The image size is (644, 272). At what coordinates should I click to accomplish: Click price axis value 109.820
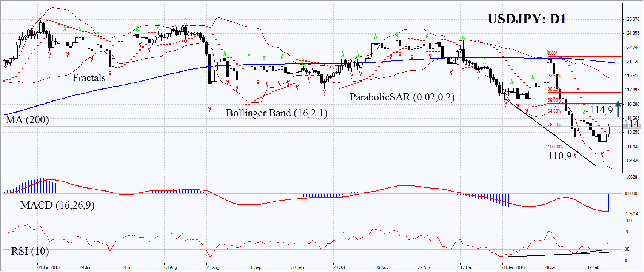[x=632, y=161]
